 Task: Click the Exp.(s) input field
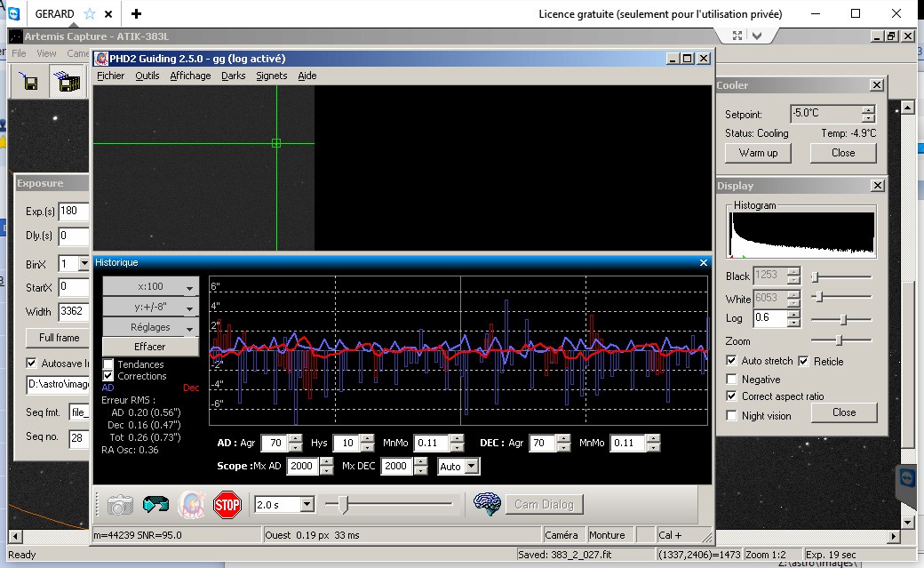point(74,212)
